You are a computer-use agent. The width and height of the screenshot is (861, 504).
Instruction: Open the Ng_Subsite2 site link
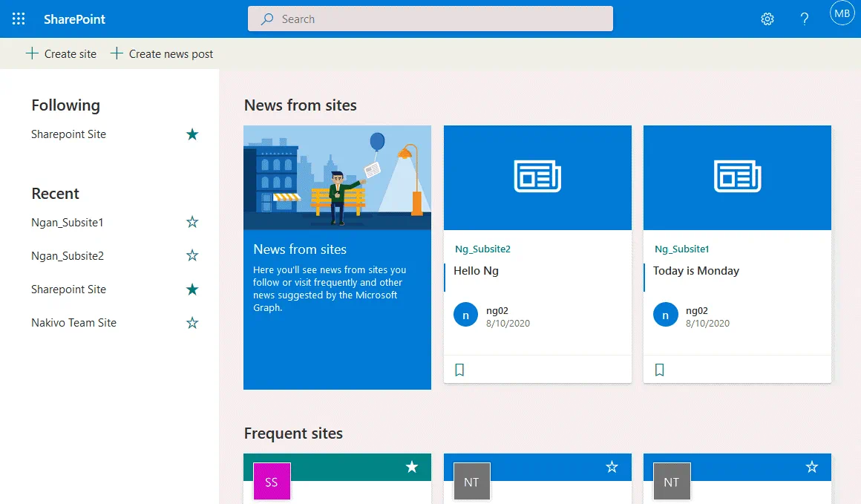(x=482, y=249)
